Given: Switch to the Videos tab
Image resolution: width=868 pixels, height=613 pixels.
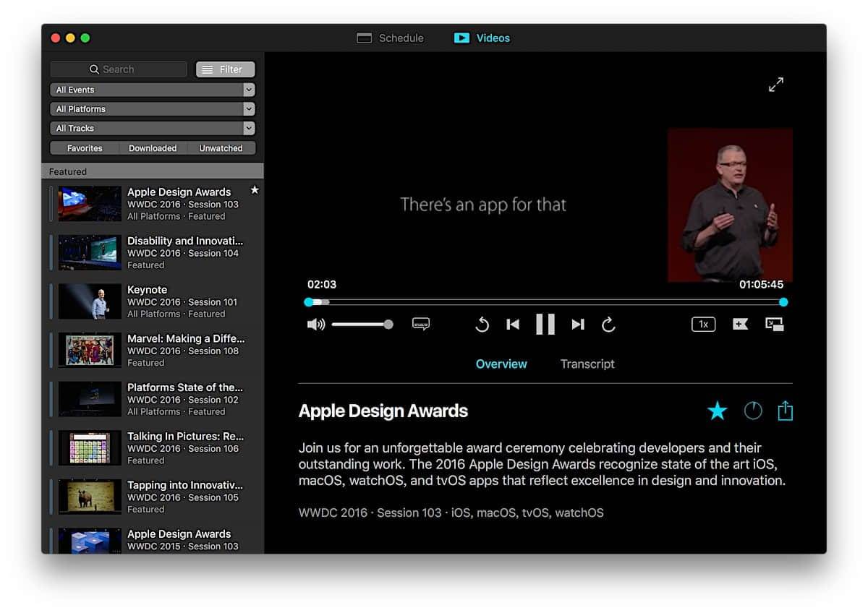Looking at the screenshot, I should pos(482,38).
